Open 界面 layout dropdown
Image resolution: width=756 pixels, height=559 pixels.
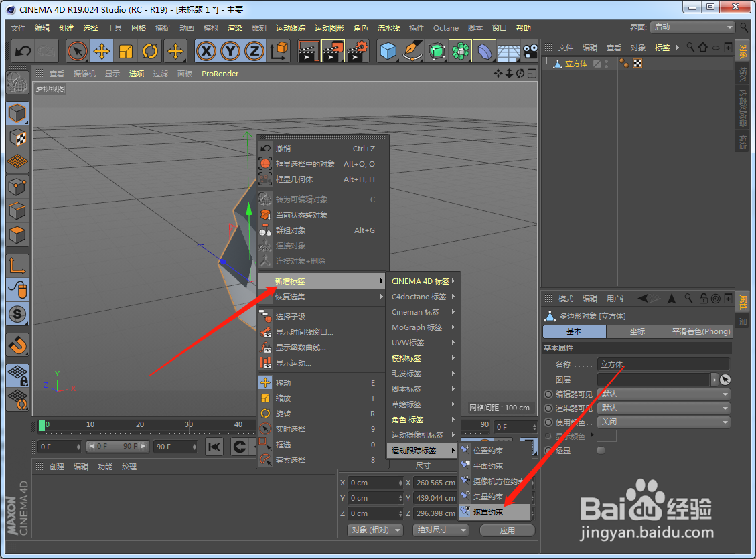692,27
